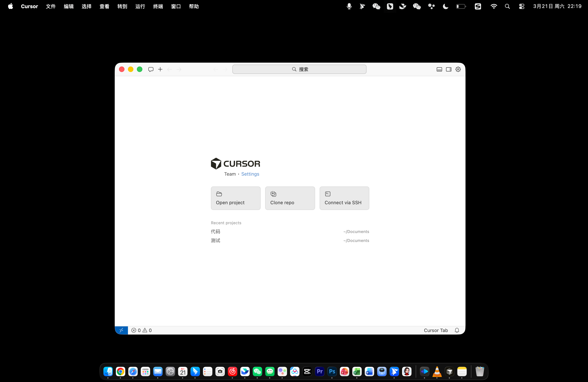Viewport: 588px width, 382px height.
Task: Click the errors and warnings counter
Action: (x=141, y=330)
